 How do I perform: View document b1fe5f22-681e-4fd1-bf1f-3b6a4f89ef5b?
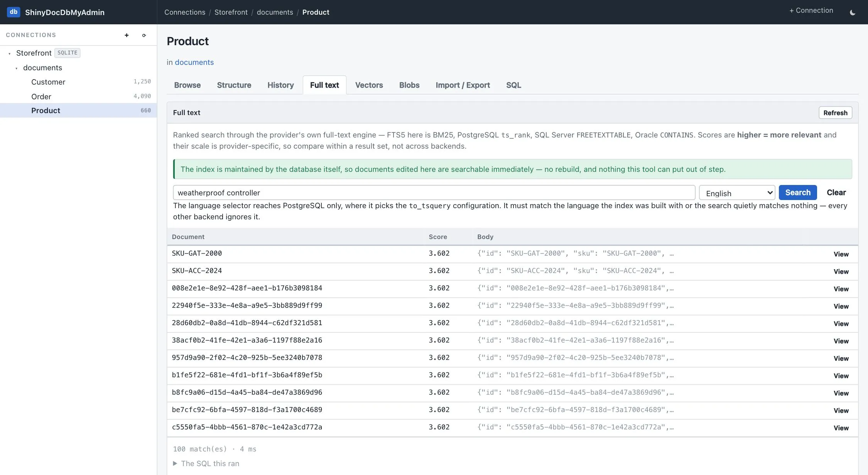(x=841, y=376)
